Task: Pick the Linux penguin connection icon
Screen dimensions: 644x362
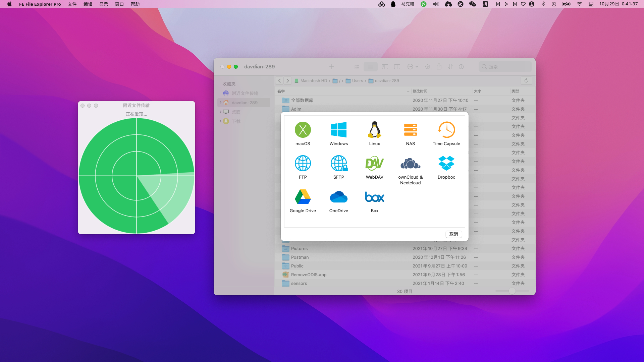Action: point(374,130)
